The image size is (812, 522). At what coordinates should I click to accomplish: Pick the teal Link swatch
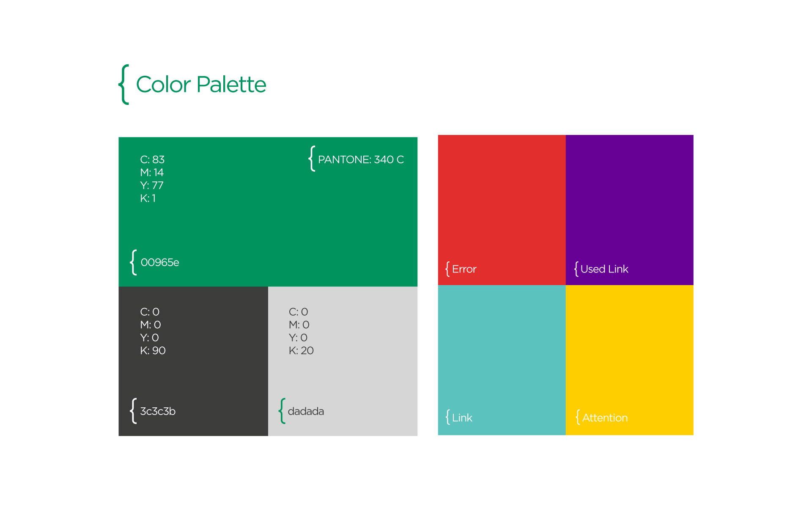click(x=502, y=360)
